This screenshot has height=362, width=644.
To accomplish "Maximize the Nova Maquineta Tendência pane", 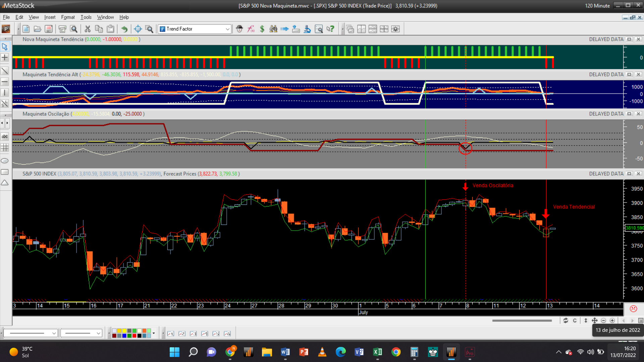I will 629,39.
